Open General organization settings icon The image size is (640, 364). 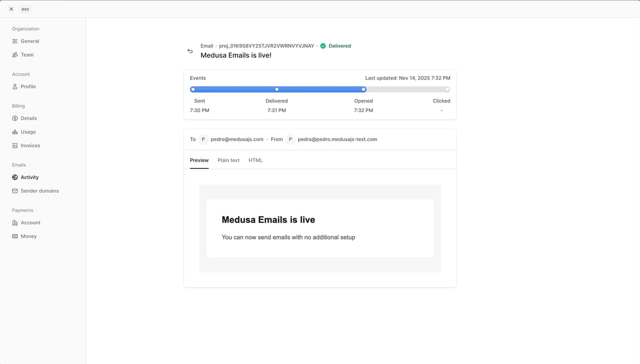pos(15,41)
